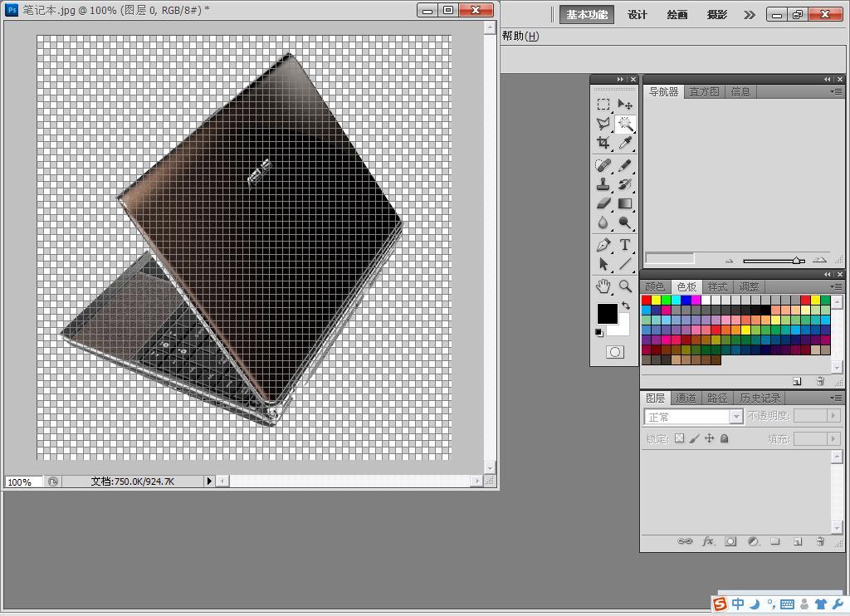Image resolution: width=850 pixels, height=616 pixels.
Task: Select the Spot Healing Brush tool
Action: tap(603, 165)
